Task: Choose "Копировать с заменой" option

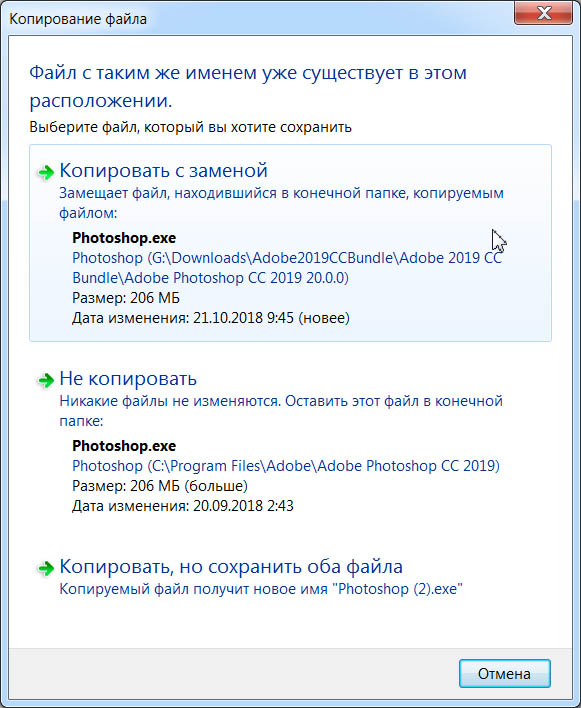Action: pyautogui.click(x=290, y=243)
